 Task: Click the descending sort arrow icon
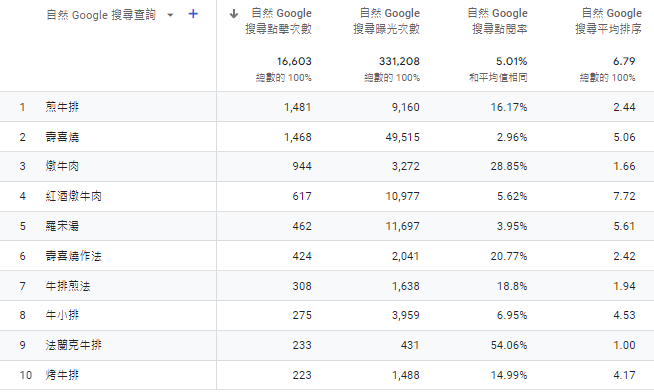[x=234, y=14]
